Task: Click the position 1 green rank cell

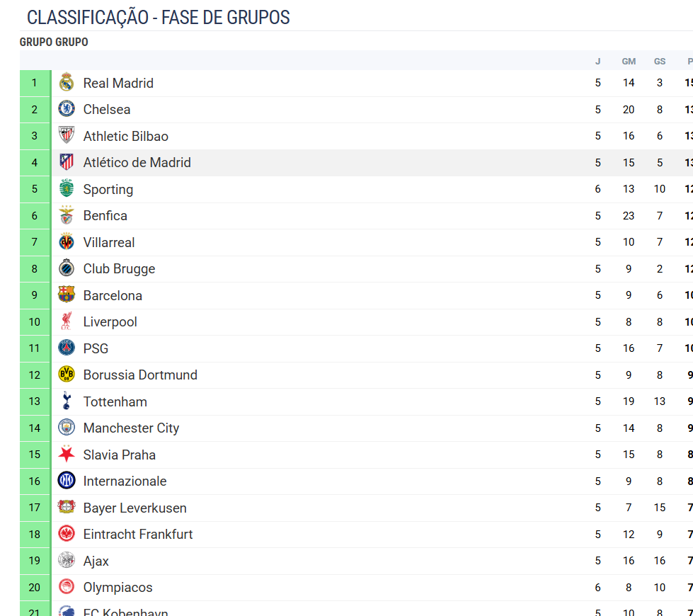Action: coord(34,83)
